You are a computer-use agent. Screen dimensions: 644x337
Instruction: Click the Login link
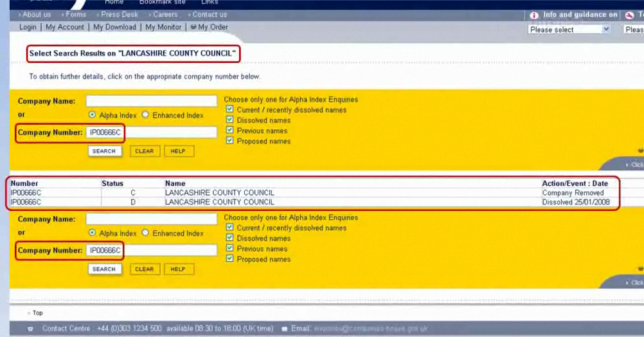(x=28, y=27)
